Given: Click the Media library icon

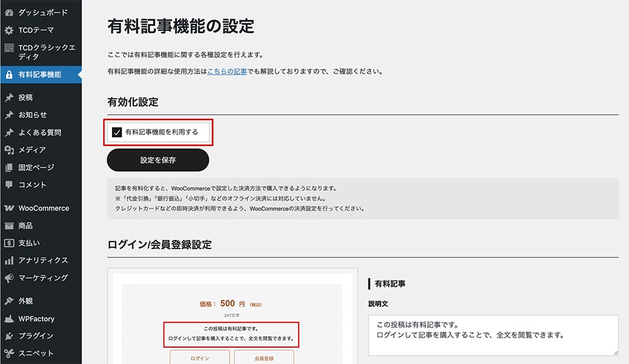Looking at the screenshot, I should pos(9,150).
